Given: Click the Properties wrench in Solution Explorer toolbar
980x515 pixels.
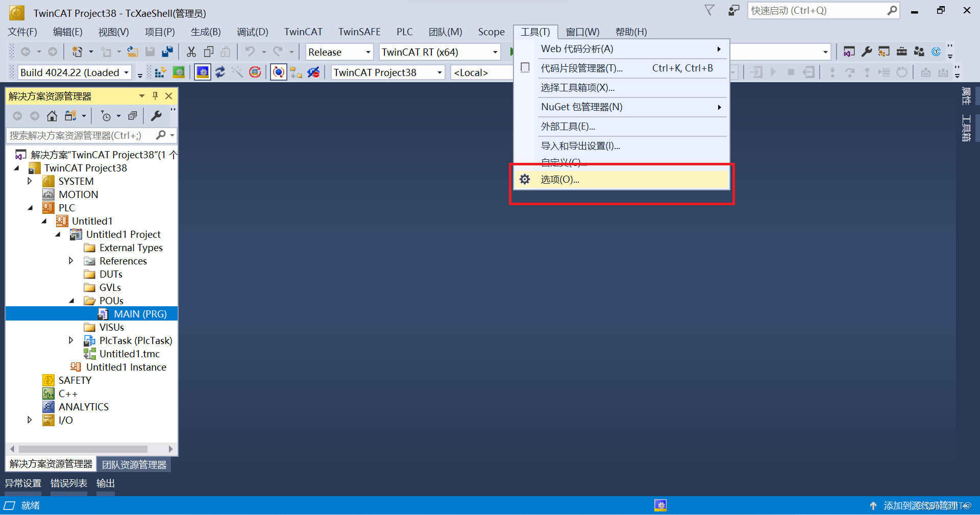Looking at the screenshot, I should pyautogui.click(x=156, y=116).
